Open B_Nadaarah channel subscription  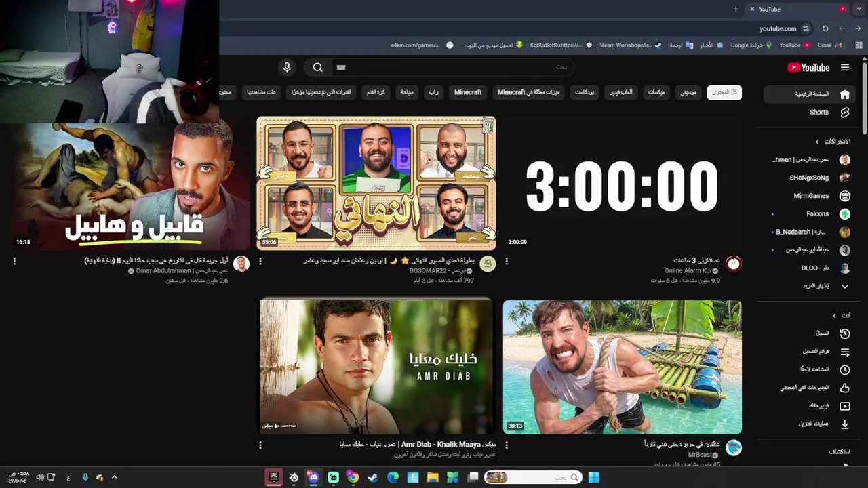click(810, 232)
